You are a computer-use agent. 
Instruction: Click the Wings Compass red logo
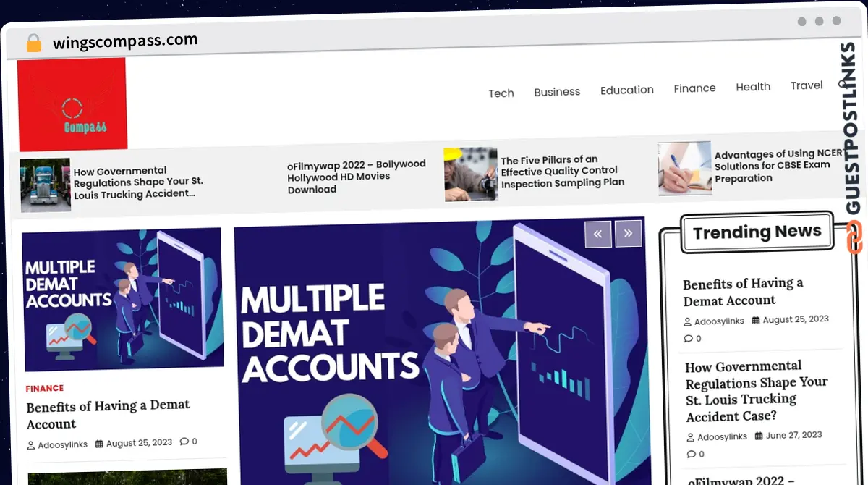pos(72,105)
